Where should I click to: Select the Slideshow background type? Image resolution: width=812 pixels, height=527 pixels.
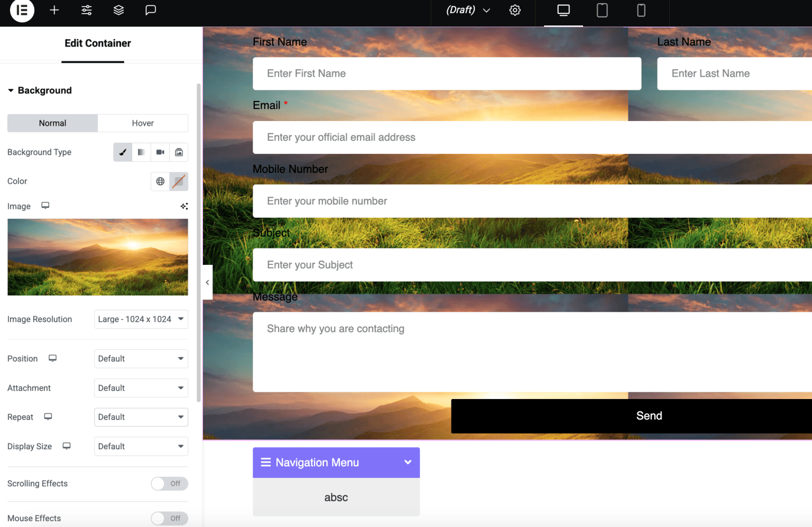pos(179,152)
